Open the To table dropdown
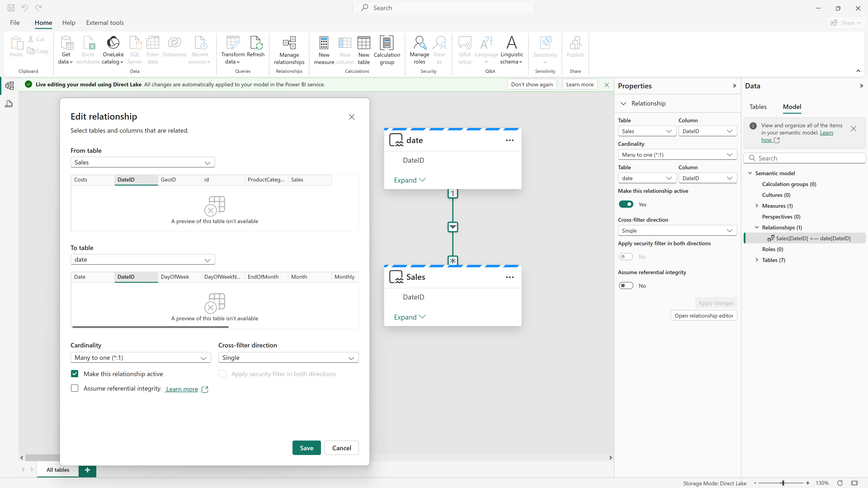The height and width of the screenshot is (488, 868). tap(143, 259)
